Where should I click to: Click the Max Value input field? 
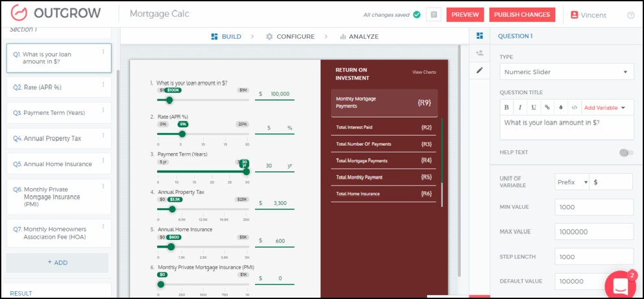[x=593, y=232]
